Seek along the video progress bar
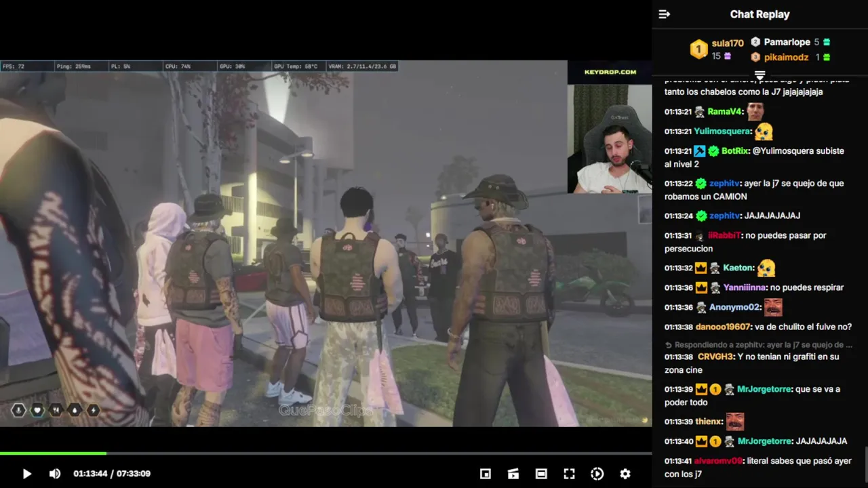868x488 pixels. (325, 453)
